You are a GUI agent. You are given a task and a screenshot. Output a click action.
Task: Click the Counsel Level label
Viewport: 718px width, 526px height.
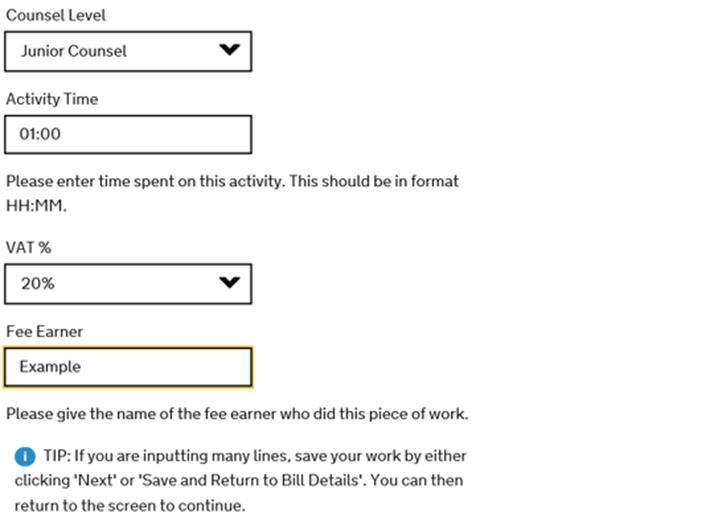(x=56, y=16)
